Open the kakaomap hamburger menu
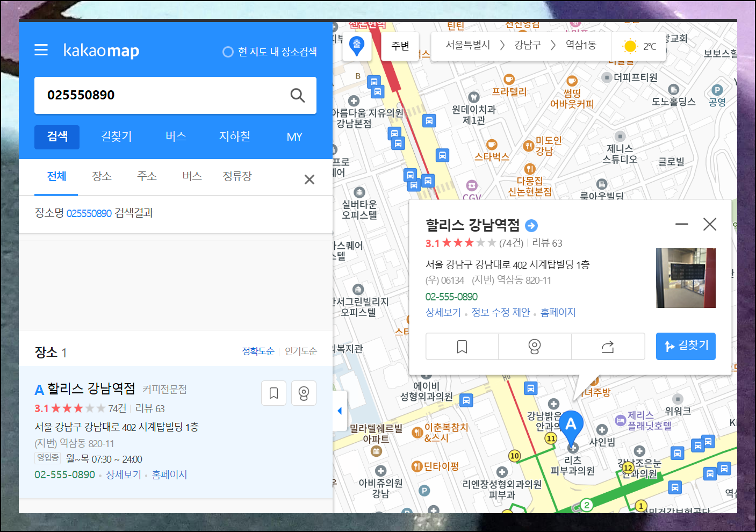This screenshot has width=756, height=532. coord(41,50)
